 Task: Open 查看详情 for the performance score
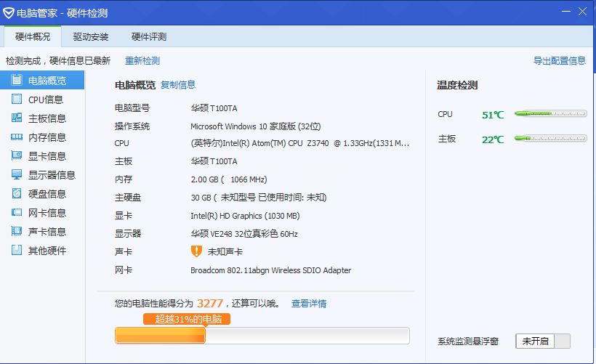[309, 303]
